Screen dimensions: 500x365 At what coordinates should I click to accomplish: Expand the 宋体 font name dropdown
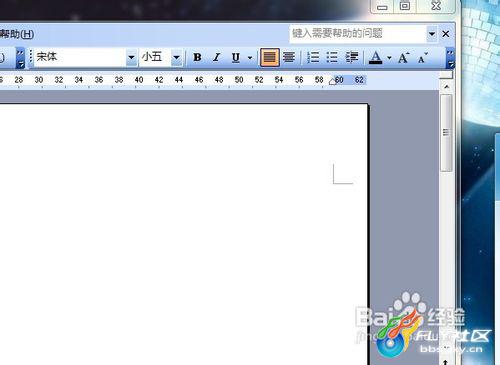point(132,57)
